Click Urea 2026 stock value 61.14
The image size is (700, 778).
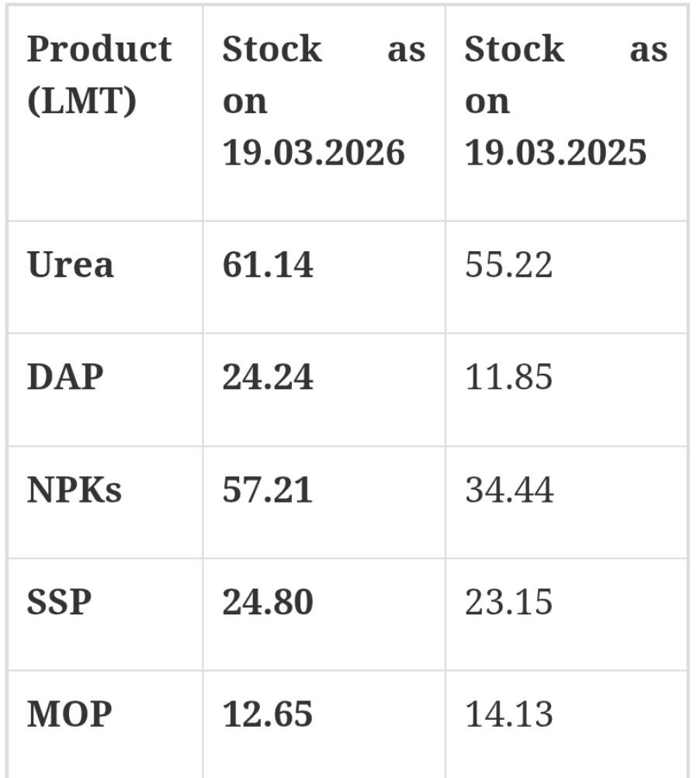point(268,265)
